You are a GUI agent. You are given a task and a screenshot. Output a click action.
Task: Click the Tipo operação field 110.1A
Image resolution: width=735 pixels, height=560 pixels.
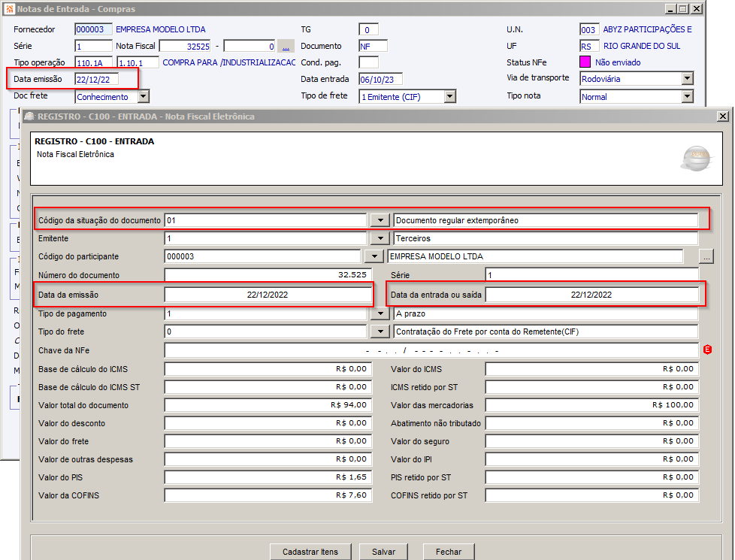pyautogui.click(x=93, y=62)
